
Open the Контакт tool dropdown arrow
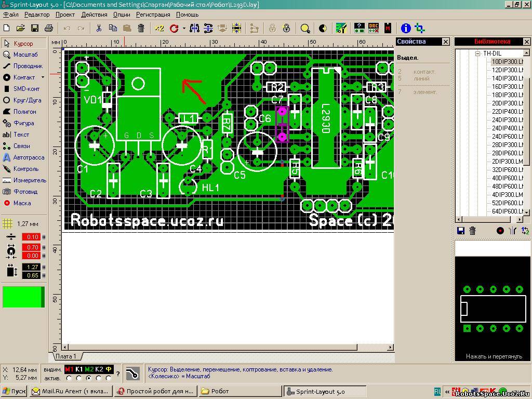coord(43,77)
